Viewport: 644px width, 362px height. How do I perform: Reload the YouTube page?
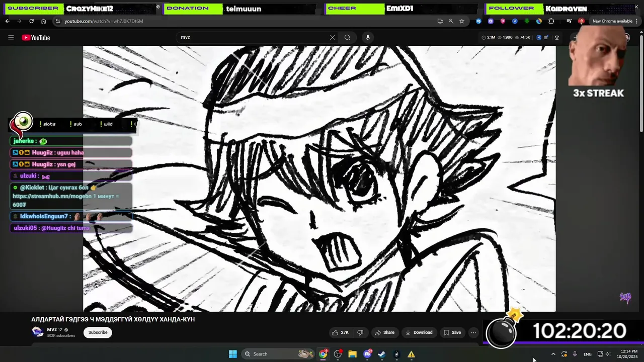click(31, 21)
